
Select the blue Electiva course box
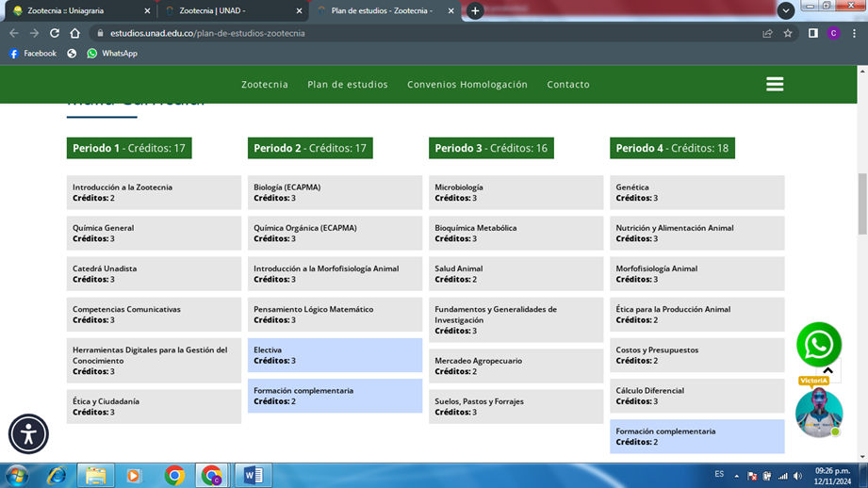pos(335,355)
